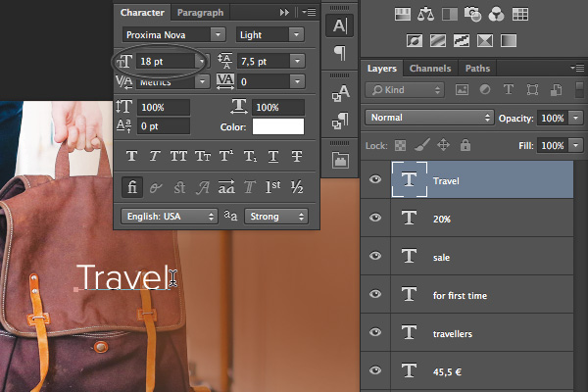
Task: Open the Light font style dropdown
Action: (x=297, y=34)
